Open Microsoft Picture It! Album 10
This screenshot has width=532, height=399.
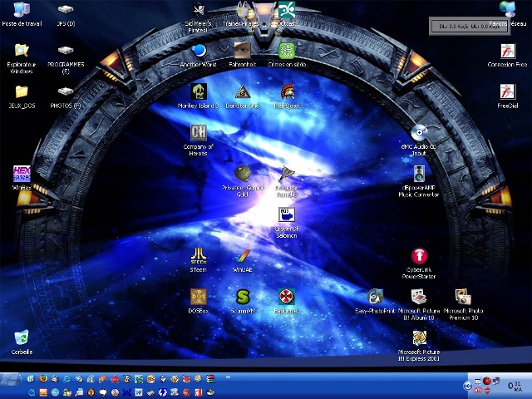tap(419, 305)
